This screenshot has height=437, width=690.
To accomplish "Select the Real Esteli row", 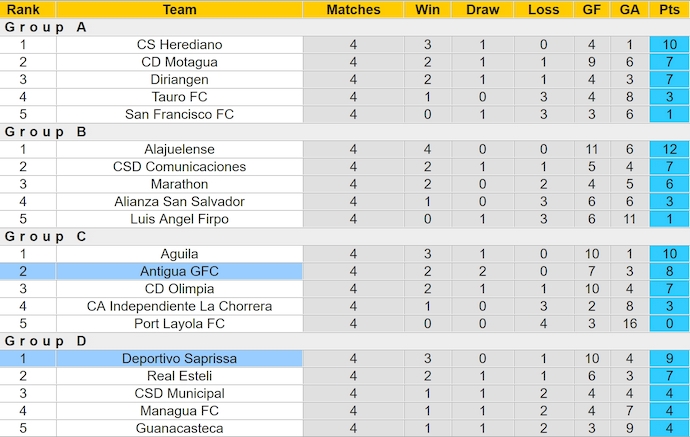I will tap(180, 376).
